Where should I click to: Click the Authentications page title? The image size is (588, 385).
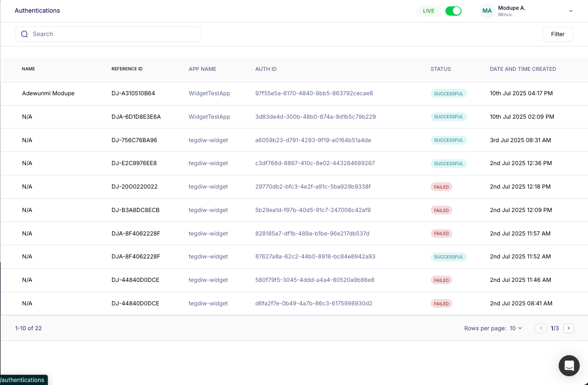click(x=38, y=11)
